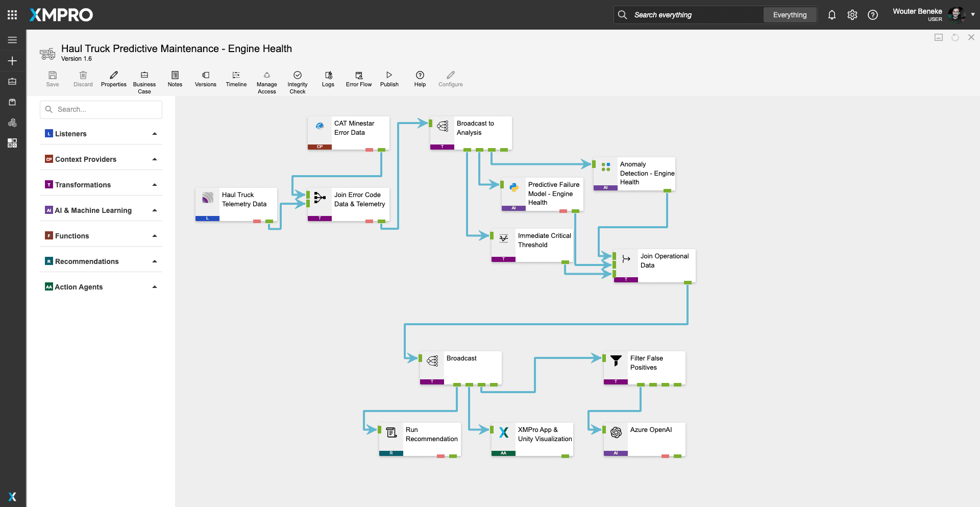Click the notifications bell icon
Viewport: 980px width, 507px height.
pyautogui.click(x=831, y=15)
